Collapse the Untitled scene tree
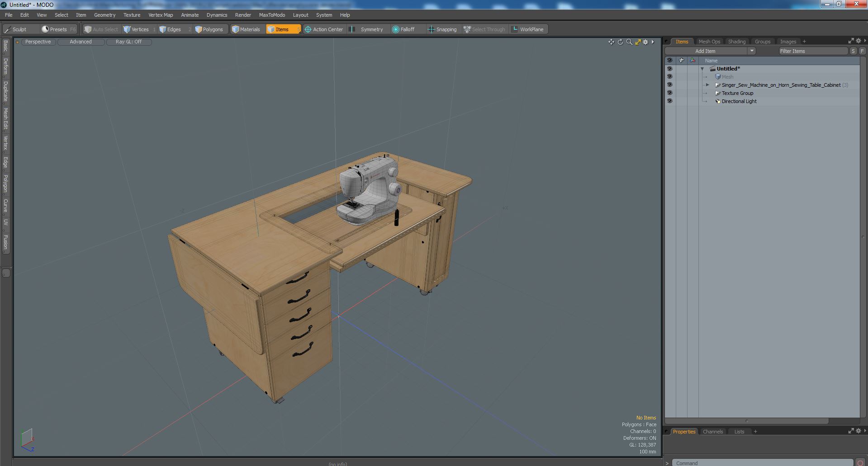868x466 pixels. coord(702,69)
